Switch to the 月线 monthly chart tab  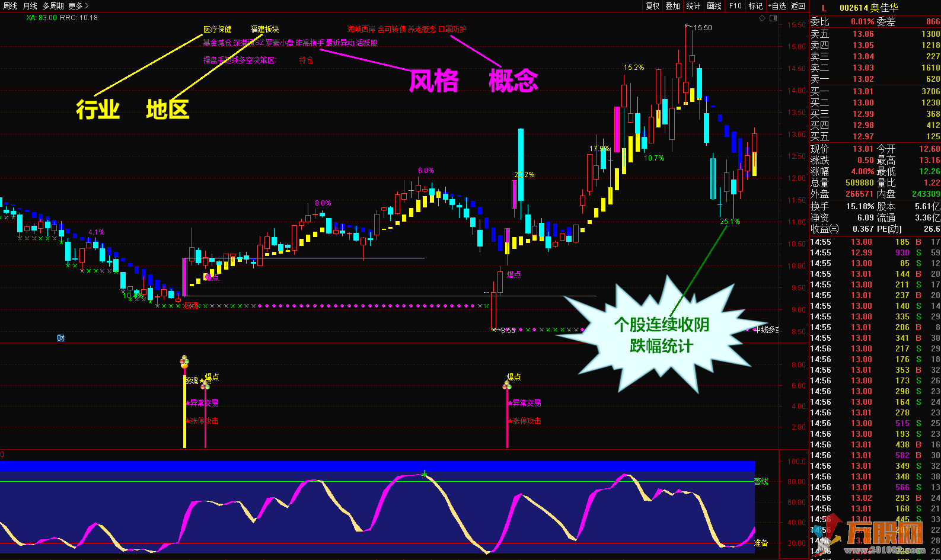[30, 6]
